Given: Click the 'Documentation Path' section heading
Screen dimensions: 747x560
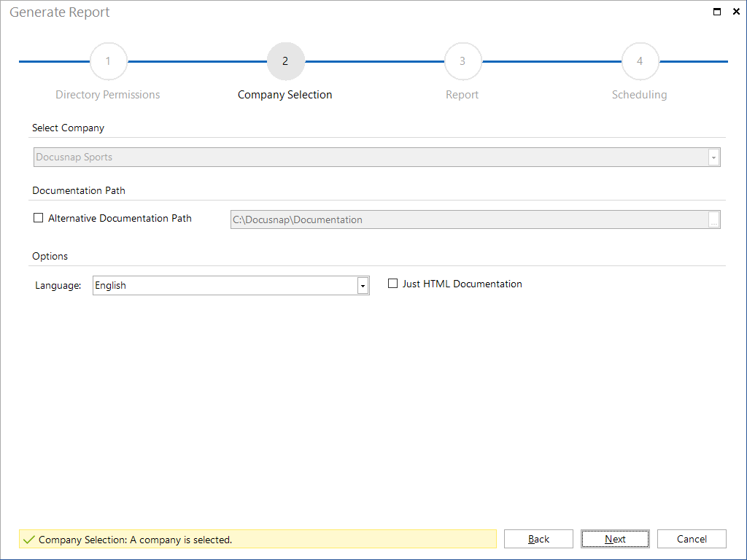Looking at the screenshot, I should (79, 190).
